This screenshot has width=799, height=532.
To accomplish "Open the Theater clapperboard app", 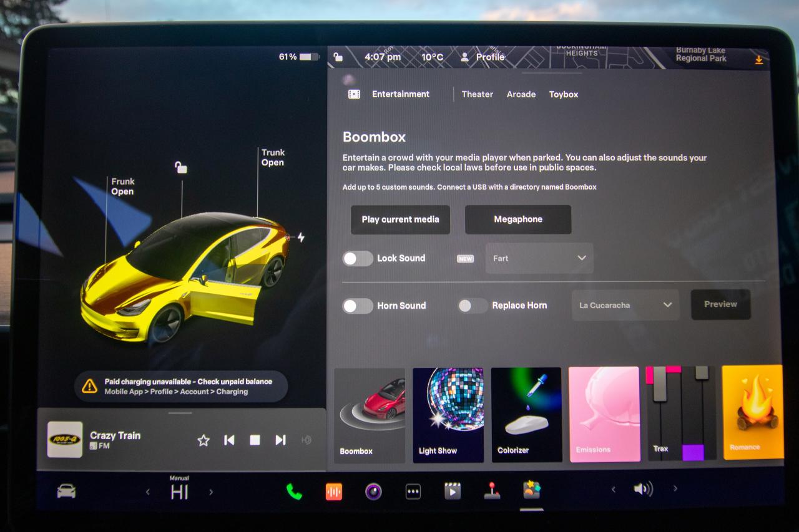I will coord(452,491).
